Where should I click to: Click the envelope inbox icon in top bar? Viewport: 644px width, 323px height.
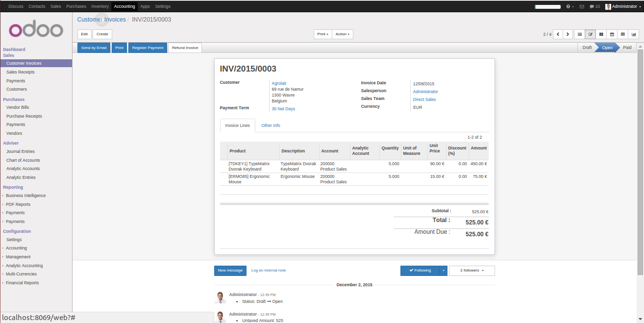(582, 6)
